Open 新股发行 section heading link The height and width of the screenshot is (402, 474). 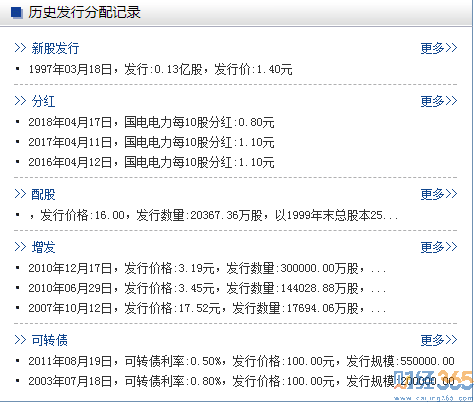click(55, 49)
